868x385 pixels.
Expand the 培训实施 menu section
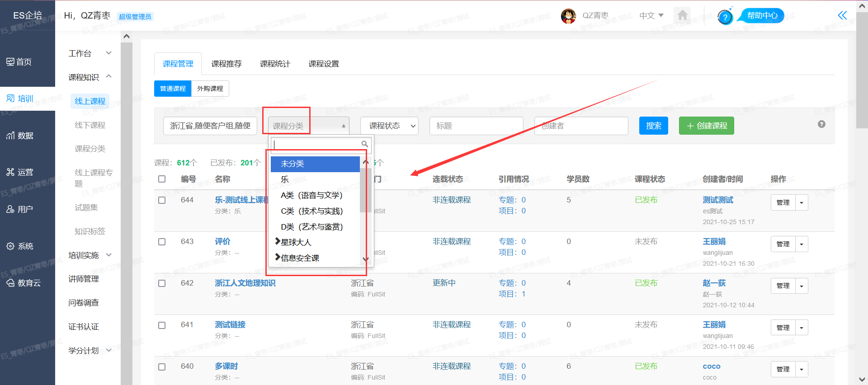click(90, 255)
